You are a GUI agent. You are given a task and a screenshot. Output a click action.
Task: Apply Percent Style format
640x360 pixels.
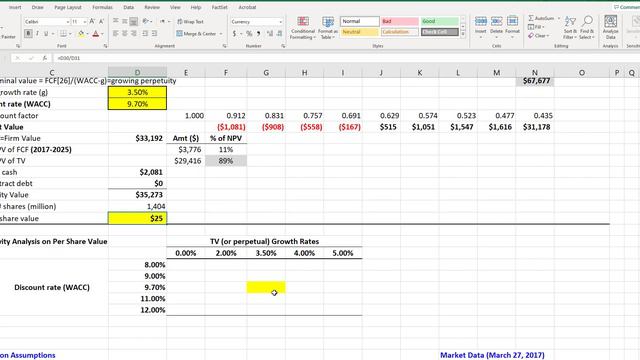pos(249,33)
